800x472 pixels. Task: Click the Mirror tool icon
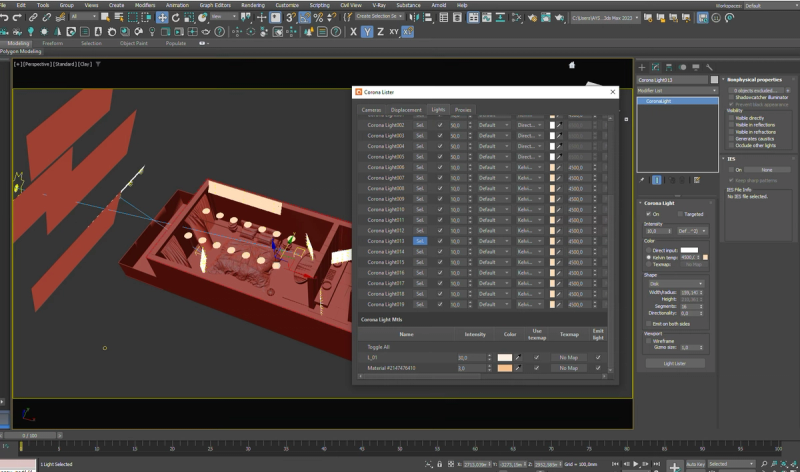(414, 18)
